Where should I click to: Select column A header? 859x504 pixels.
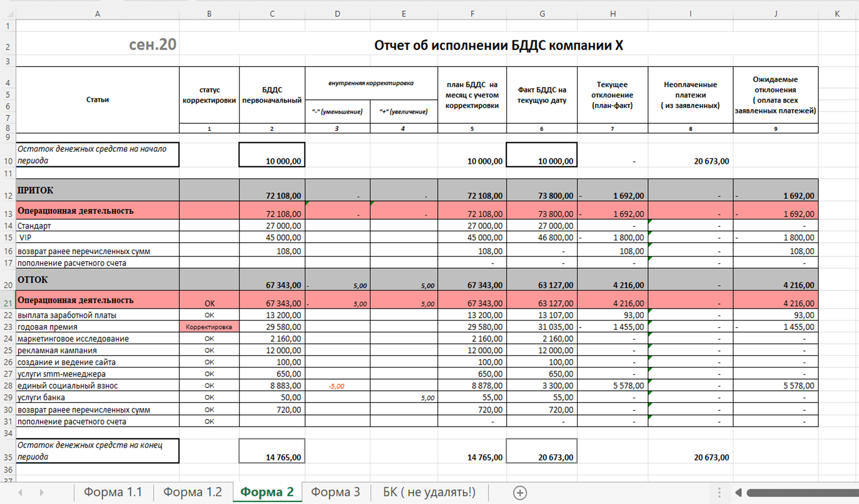click(x=97, y=14)
